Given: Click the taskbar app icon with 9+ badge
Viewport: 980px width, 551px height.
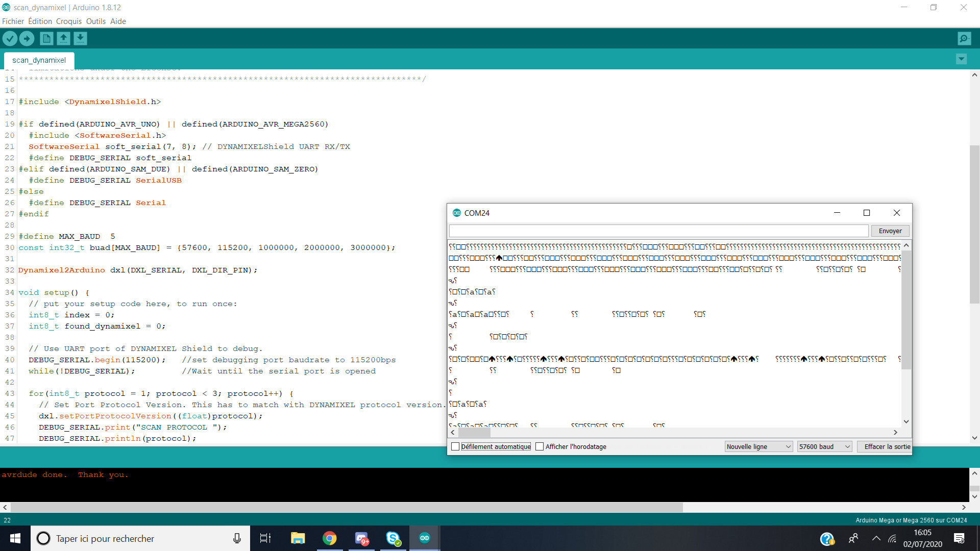Looking at the screenshot, I should 361,538.
